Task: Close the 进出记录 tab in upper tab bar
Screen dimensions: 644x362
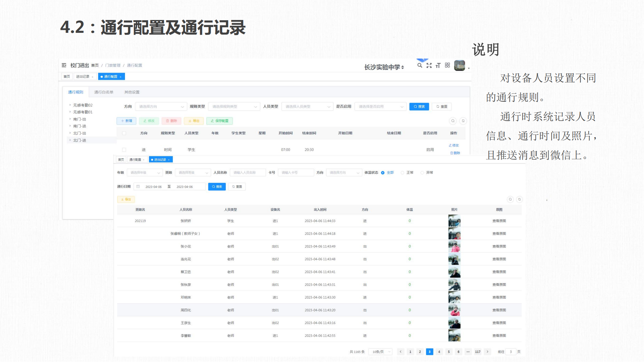Action: tap(92, 77)
